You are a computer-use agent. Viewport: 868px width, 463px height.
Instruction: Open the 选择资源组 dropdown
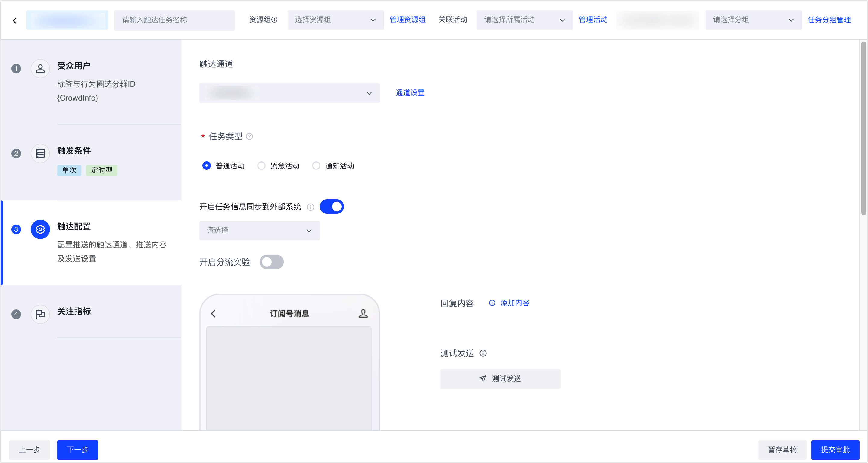click(335, 20)
